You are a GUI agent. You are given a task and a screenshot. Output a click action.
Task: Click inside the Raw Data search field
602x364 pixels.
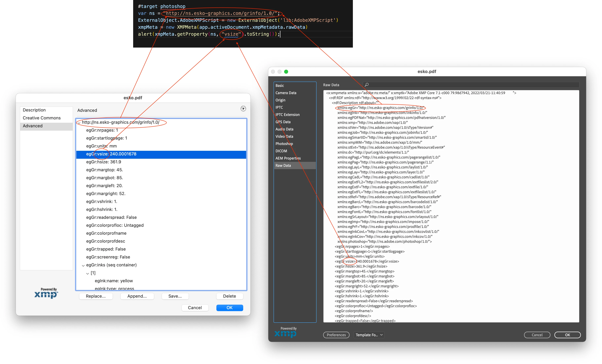tap(471, 85)
